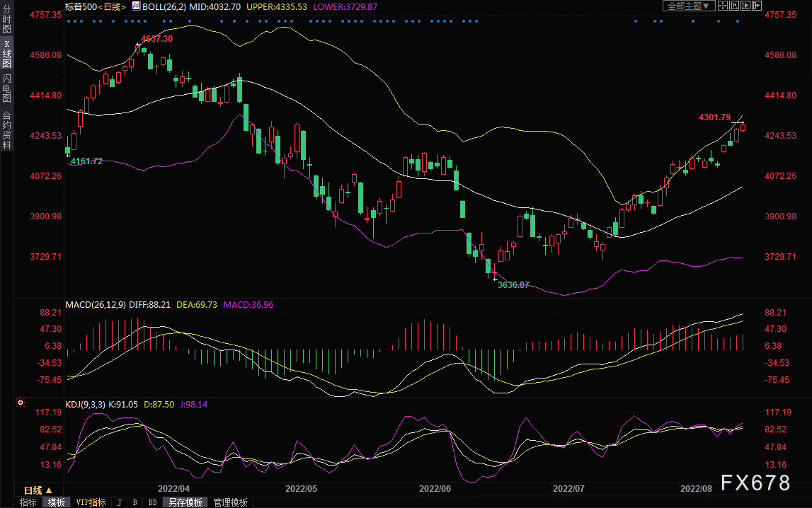Click the right KDJ axis 13.16 value
The height and width of the screenshot is (508, 812).
[776, 465]
